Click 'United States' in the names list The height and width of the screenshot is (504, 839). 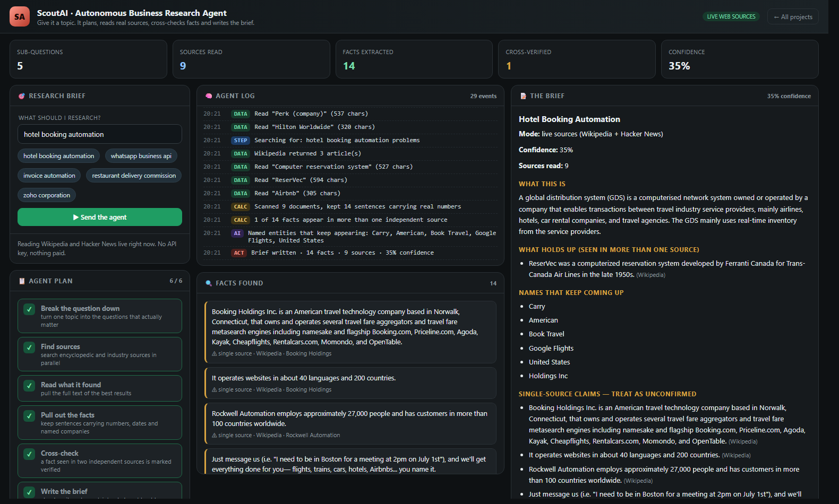pyautogui.click(x=550, y=362)
